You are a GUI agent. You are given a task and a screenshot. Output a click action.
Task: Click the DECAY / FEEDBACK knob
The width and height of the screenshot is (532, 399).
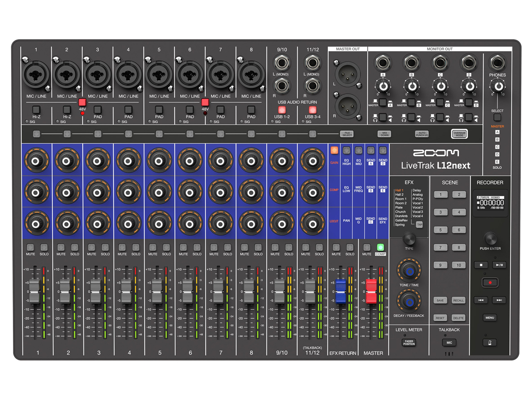pos(409,301)
